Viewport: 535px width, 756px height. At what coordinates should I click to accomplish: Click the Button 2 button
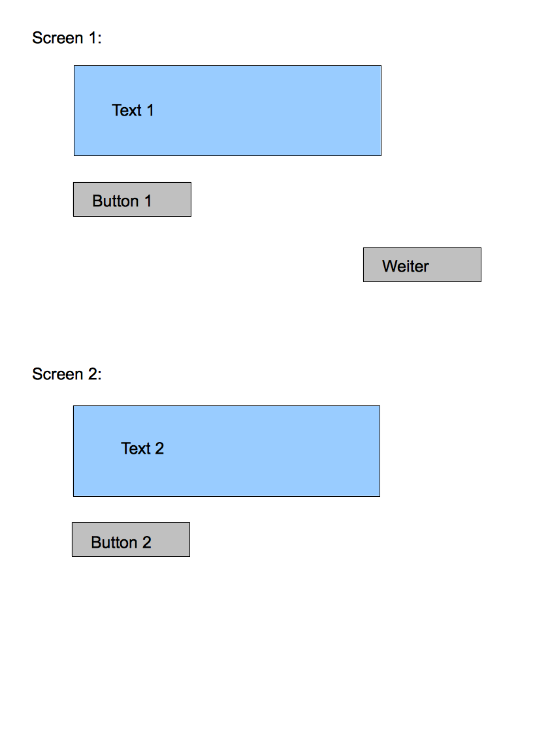(131, 540)
